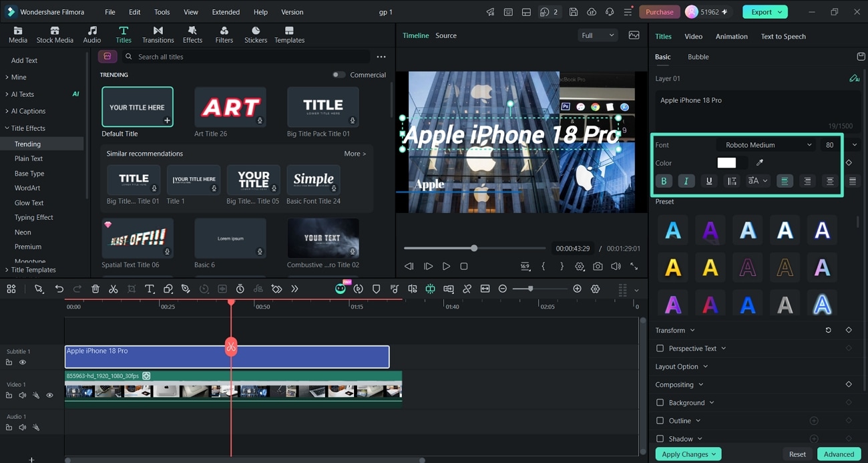Enter fullscreen preview with the expand arrows
The height and width of the screenshot is (463, 868).
(634, 266)
